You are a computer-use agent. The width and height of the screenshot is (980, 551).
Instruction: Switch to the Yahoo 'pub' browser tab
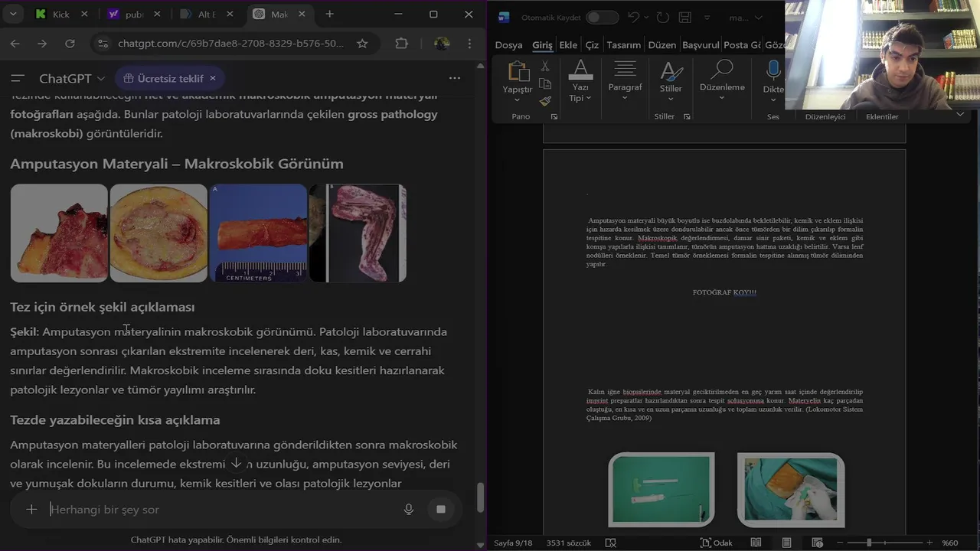(x=134, y=14)
